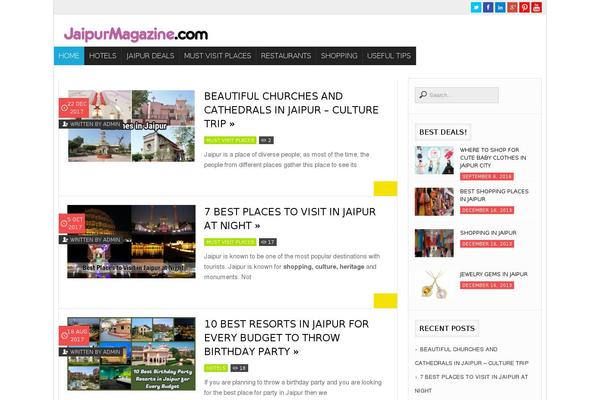The height and width of the screenshot is (400, 600).
Task: Open Beautiful Churches and Cathedrals article title
Action: click(x=291, y=110)
